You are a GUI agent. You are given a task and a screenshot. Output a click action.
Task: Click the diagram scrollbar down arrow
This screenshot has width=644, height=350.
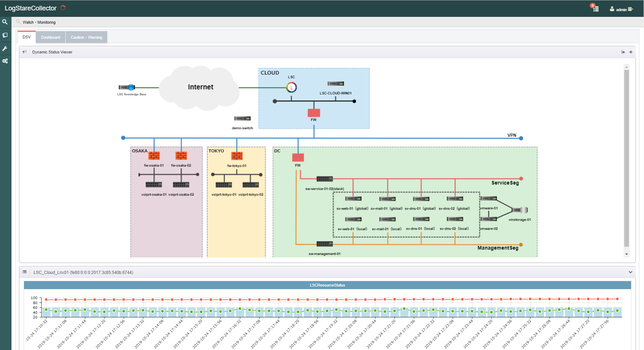pos(626,254)
